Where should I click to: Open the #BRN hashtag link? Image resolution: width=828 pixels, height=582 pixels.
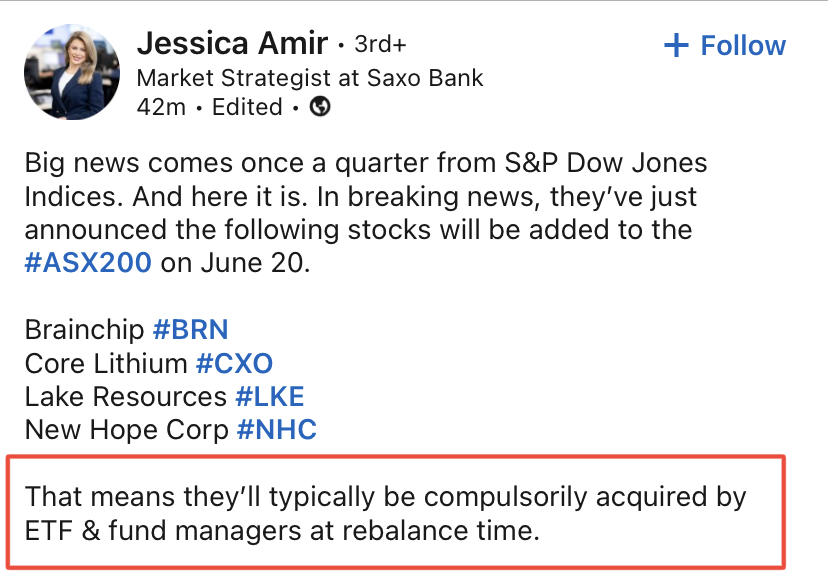click(190, 330)
